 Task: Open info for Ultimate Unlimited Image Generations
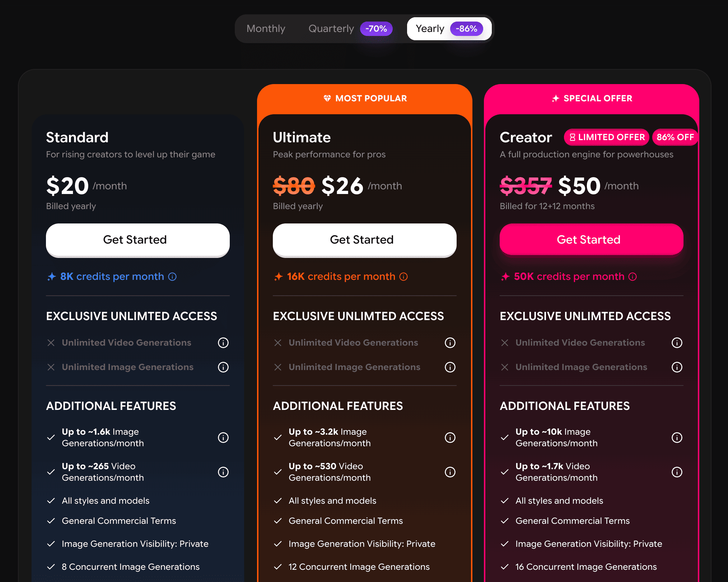pos(450,367)
